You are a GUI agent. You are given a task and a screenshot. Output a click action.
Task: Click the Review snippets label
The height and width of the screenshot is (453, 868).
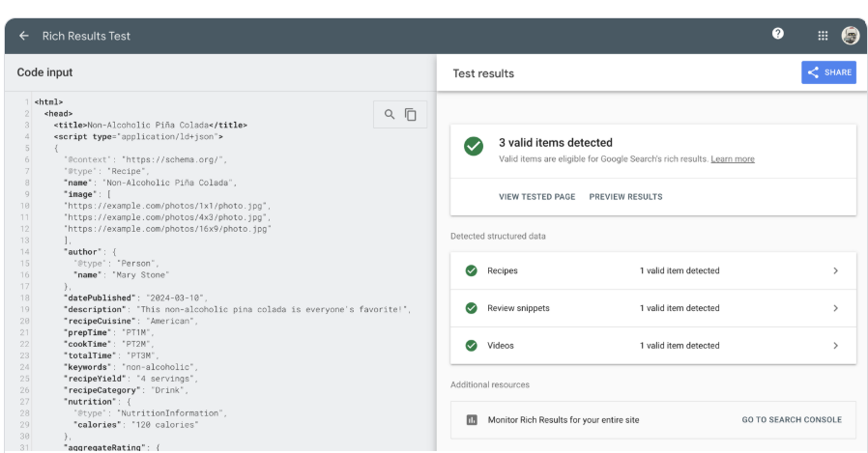coord(518,308)
